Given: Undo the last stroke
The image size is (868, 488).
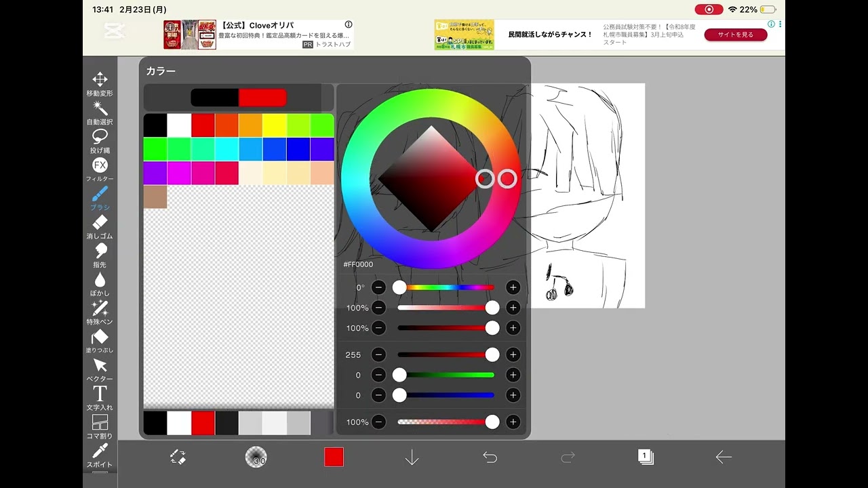Looking at the screenshot, I should (490, 457).
